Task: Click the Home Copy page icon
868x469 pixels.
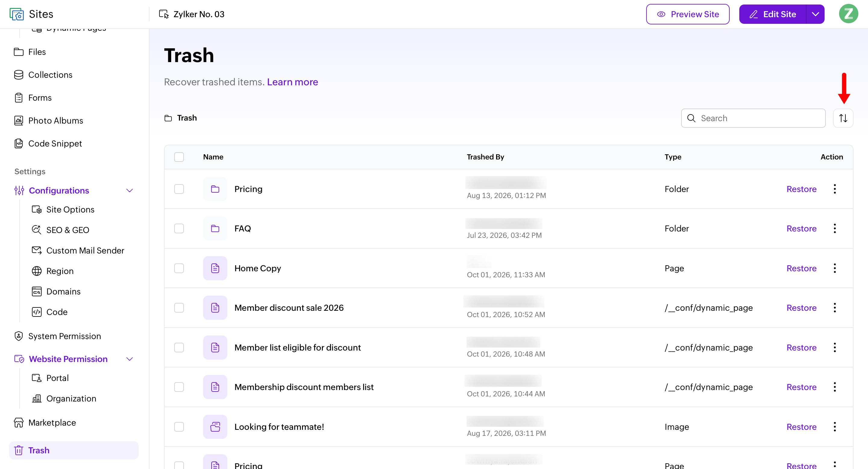Action: coord(215,268)
